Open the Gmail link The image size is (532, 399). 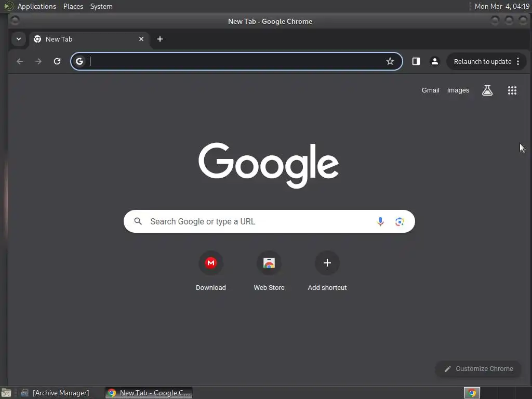pos(430,90)
